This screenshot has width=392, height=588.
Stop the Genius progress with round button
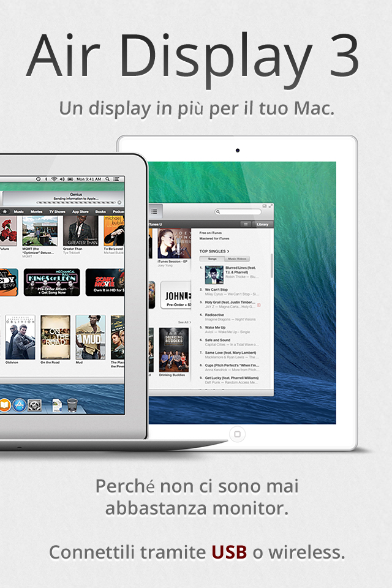(x=119, y=203)
